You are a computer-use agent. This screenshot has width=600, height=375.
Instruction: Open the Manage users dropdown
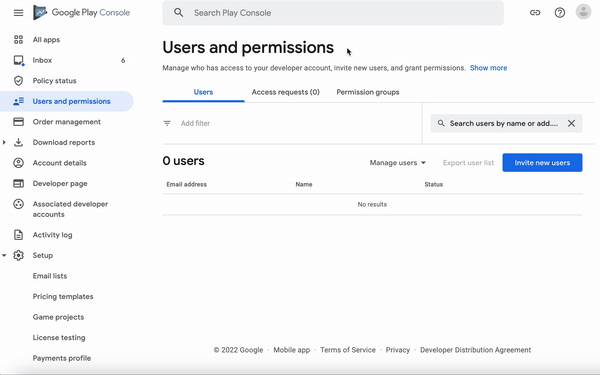pos(398,163)
